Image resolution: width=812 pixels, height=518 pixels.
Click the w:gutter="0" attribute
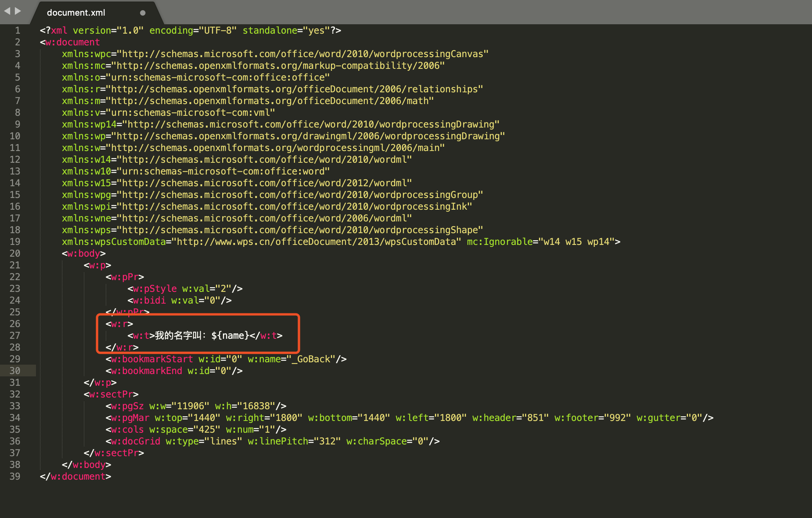point(669,417)
